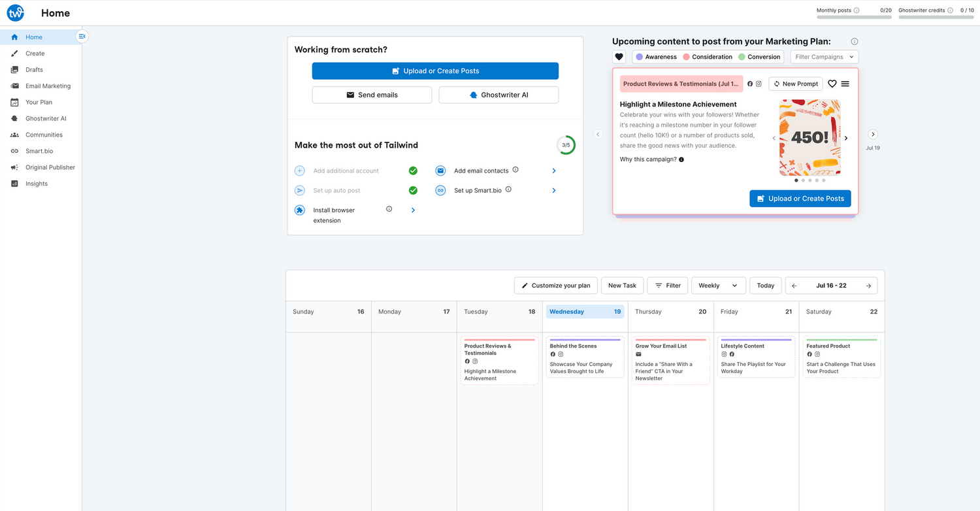
Task: Click the Send emails button
Action: (372, 95)
